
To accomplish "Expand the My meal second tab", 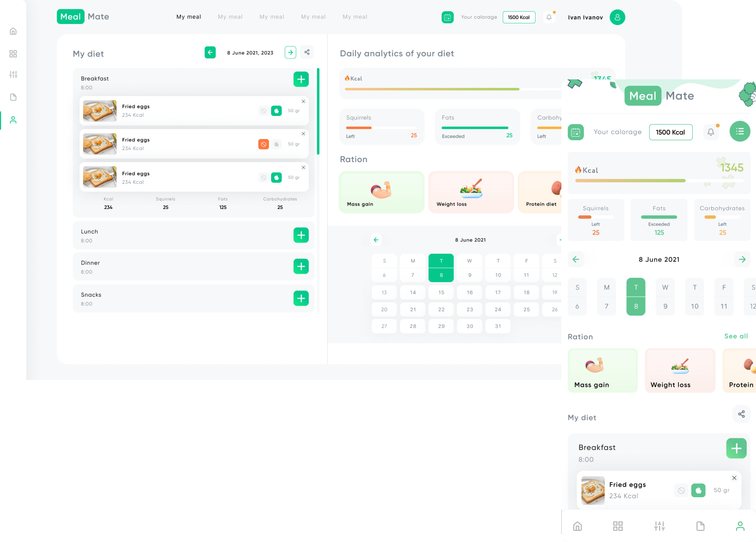I will 230,16.
